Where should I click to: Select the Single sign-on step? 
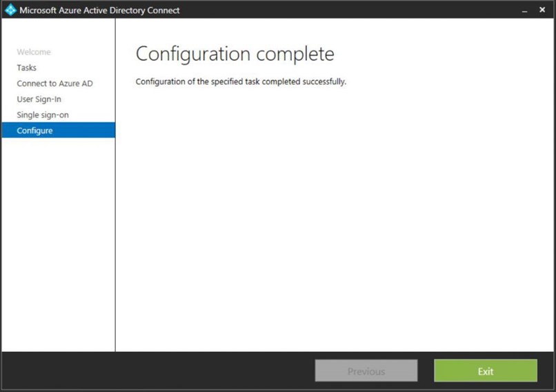click(x=43, y=115)
